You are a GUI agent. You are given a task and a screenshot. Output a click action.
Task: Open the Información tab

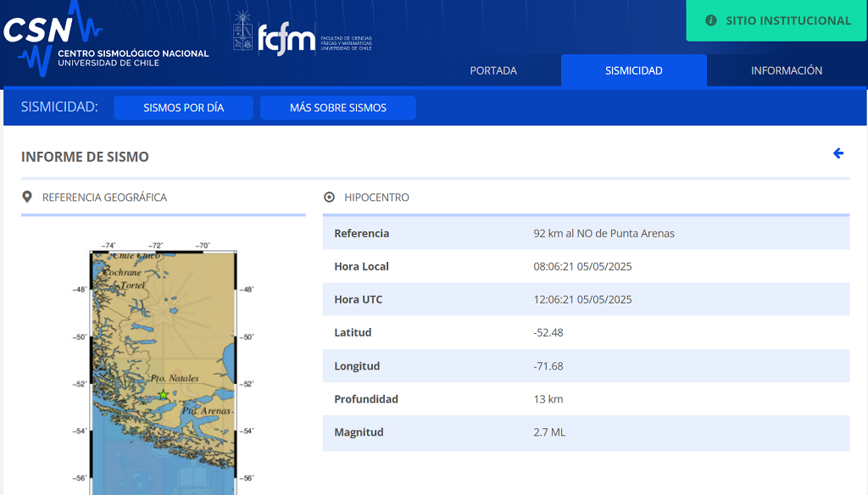[x=787, y=70]
